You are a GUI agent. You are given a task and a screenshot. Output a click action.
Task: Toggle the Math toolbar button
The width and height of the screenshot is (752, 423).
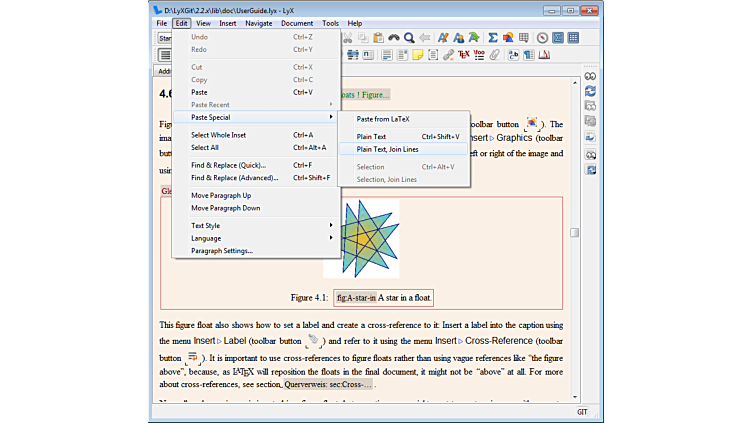pos(557,38)
